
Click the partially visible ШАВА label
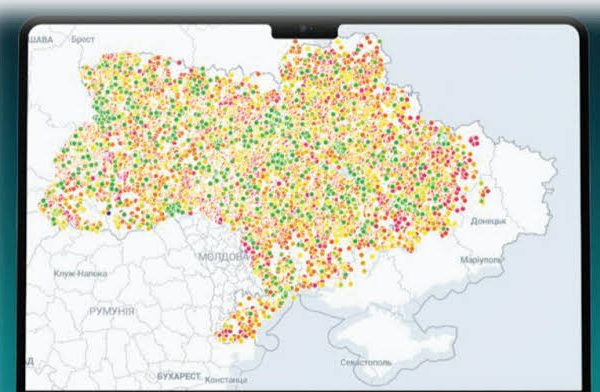pos(41,39)
